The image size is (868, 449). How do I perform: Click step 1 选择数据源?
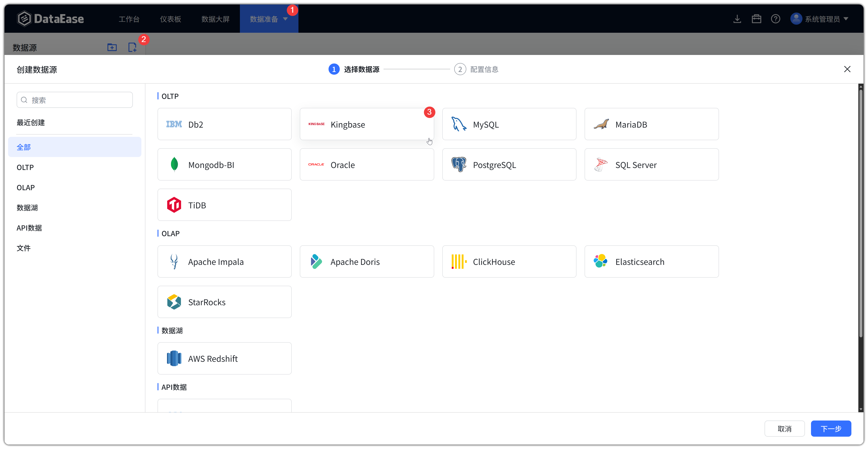point(354,69)
